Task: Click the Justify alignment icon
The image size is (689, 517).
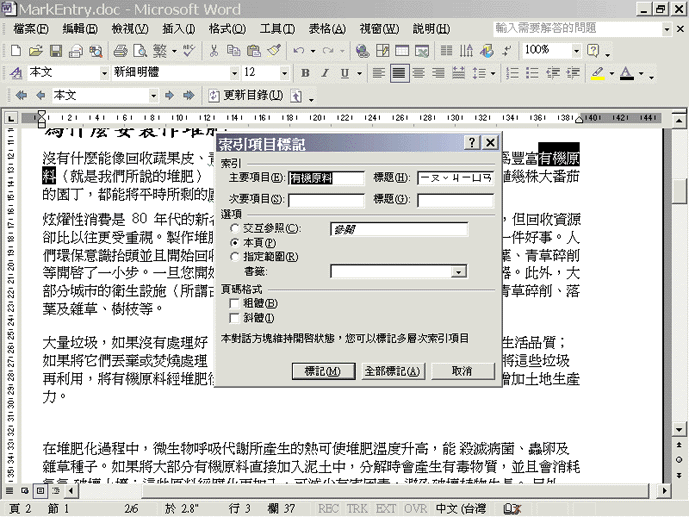Action: coord(399,73)
